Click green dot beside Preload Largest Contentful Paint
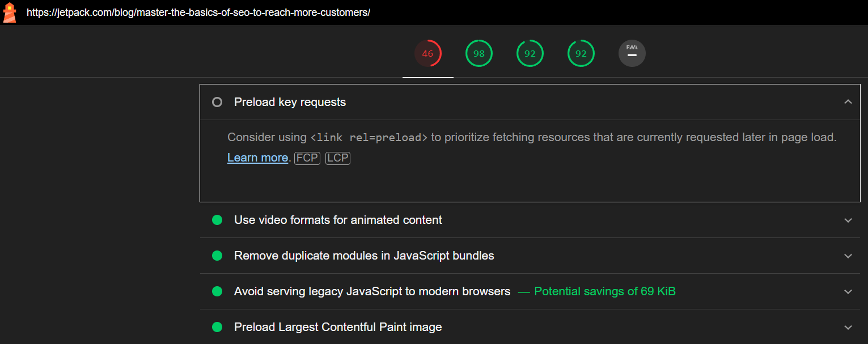This screenshot has height=344, width=868. click(217, 327)
